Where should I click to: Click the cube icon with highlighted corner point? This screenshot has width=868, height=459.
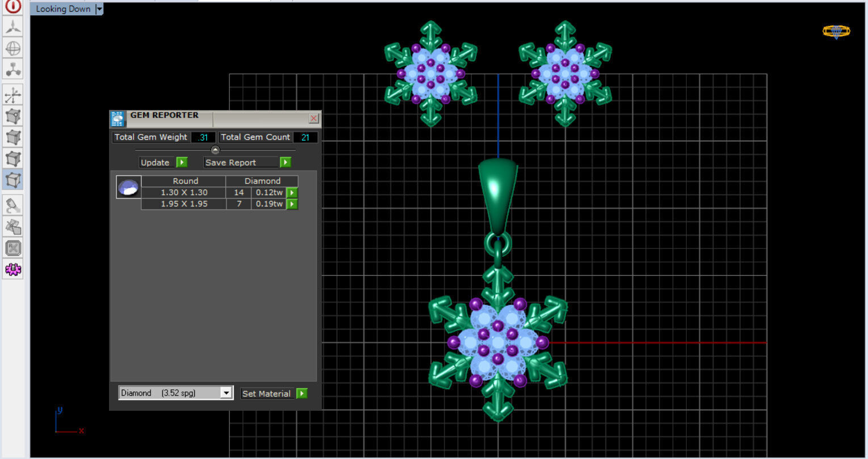[13, 116]
